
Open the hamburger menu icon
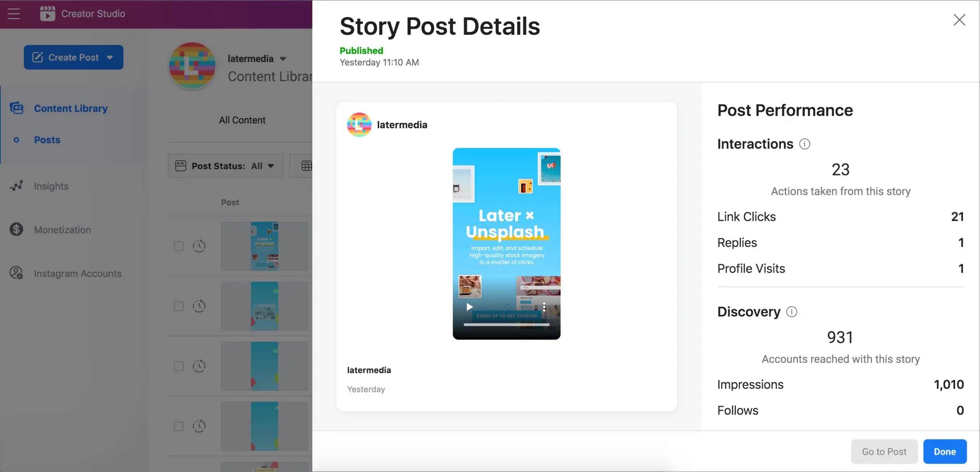click(14, 14)
